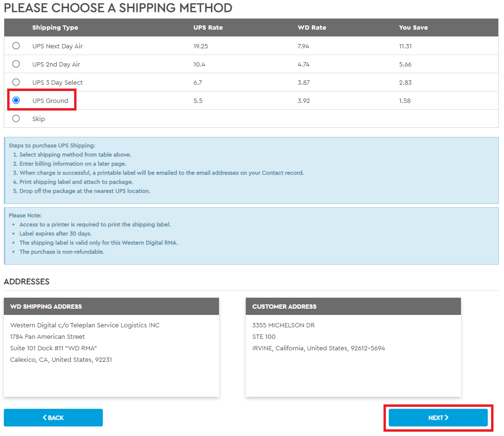The height and width of the screenshot is (436, 504).
Task: Click the Addresses section heading
Action: point(27,281)
